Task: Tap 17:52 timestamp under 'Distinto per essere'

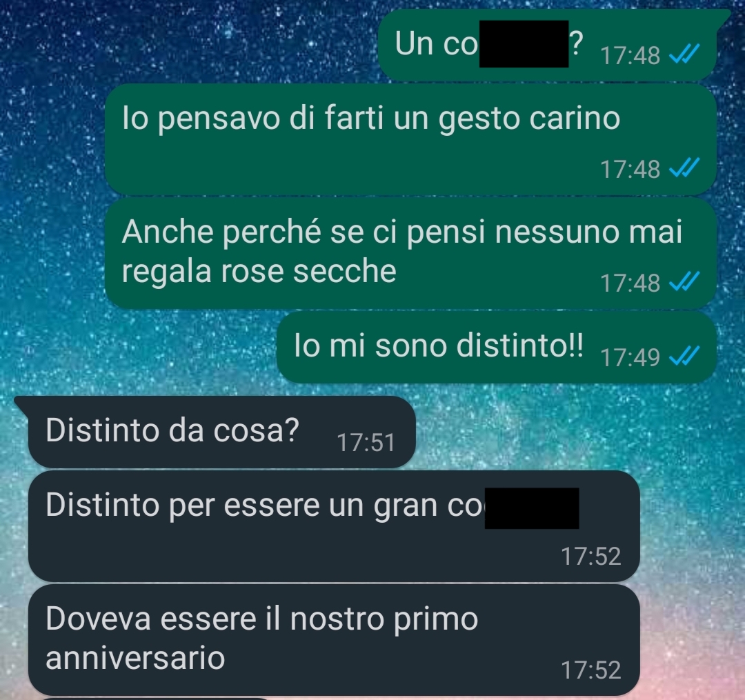Action: 591,556
